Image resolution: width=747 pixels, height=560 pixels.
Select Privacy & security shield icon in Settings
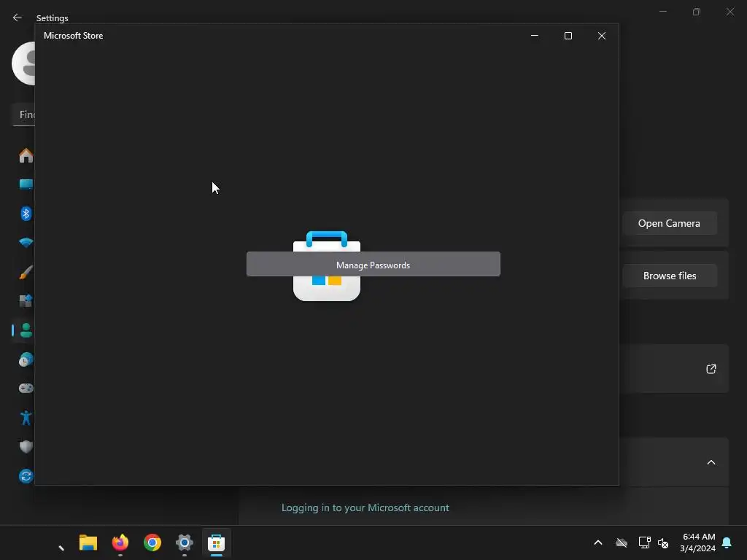[26, 447]
